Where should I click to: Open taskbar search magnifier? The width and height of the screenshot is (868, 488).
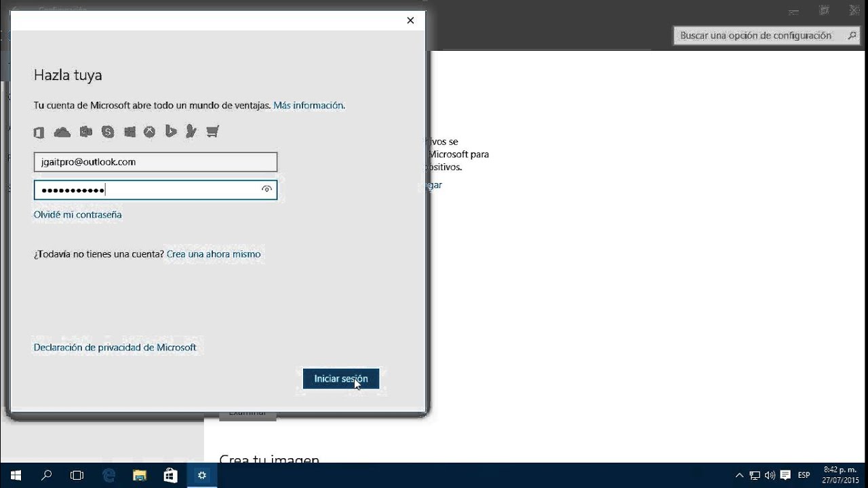click(x=47, y=476)
